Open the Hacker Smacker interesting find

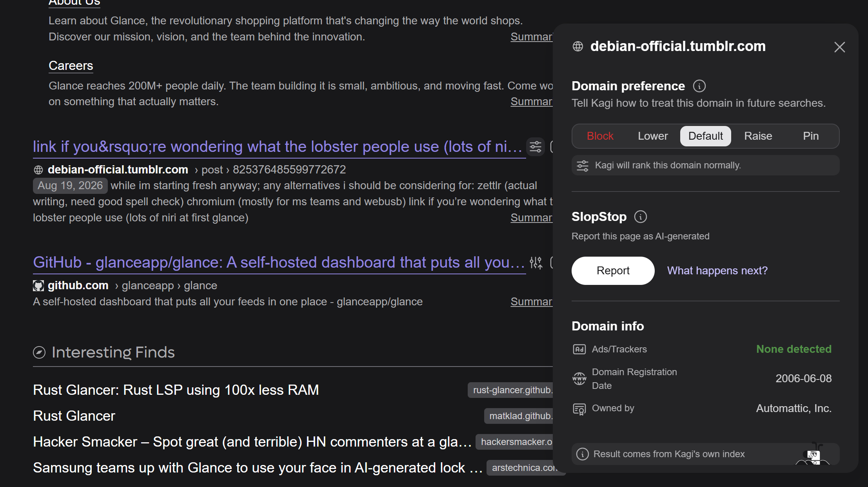pos(252,442)
